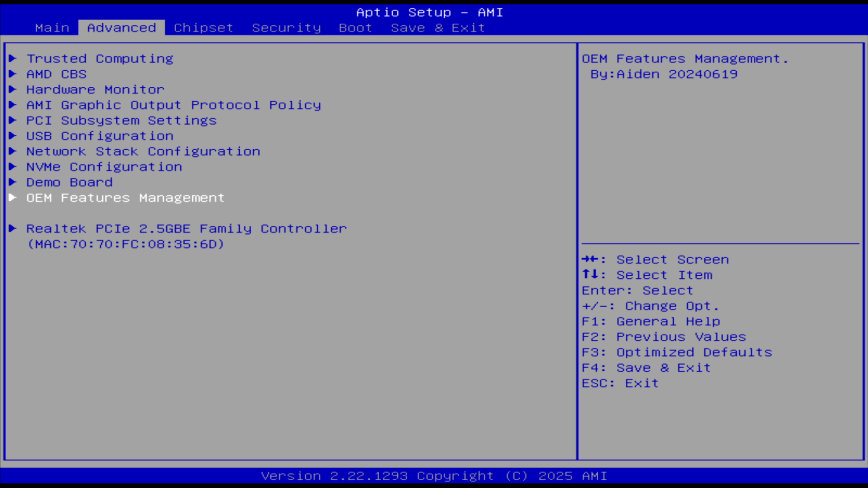Open PCI Subsystem Settings

point(121,121)
